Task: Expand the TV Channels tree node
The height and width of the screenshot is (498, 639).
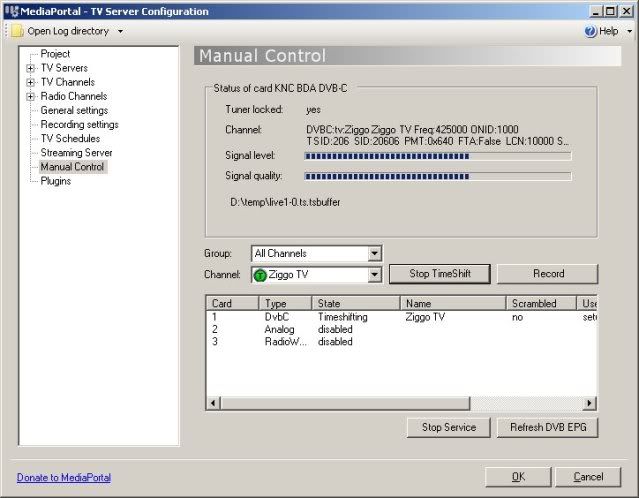Action: coord(30,82)
